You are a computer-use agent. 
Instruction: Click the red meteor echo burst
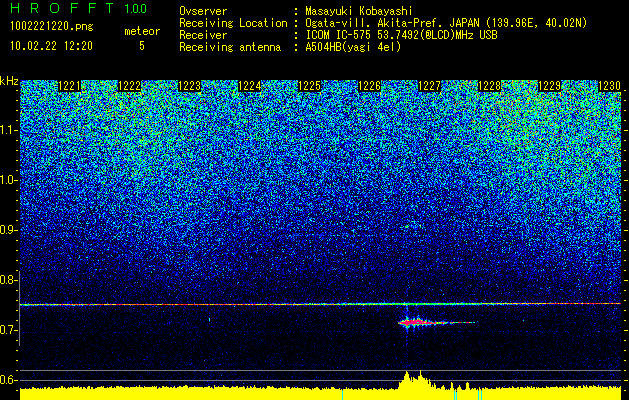(421, 322)
